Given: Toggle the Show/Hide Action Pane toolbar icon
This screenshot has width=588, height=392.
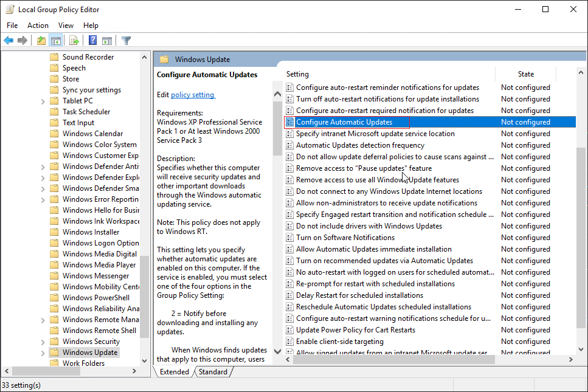Looking at the screenshot, I should coord(107,41).
